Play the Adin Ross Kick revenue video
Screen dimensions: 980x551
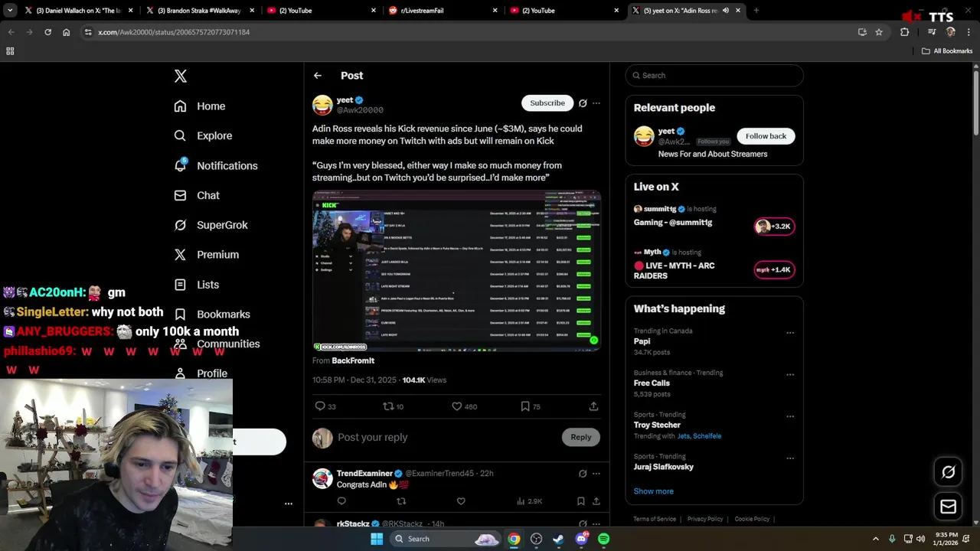456,271
